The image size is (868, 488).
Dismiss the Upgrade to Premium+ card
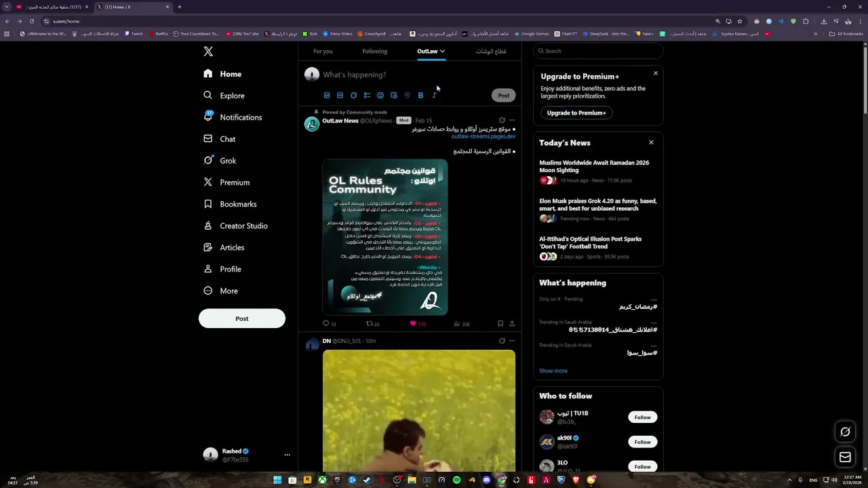(655, 73)
